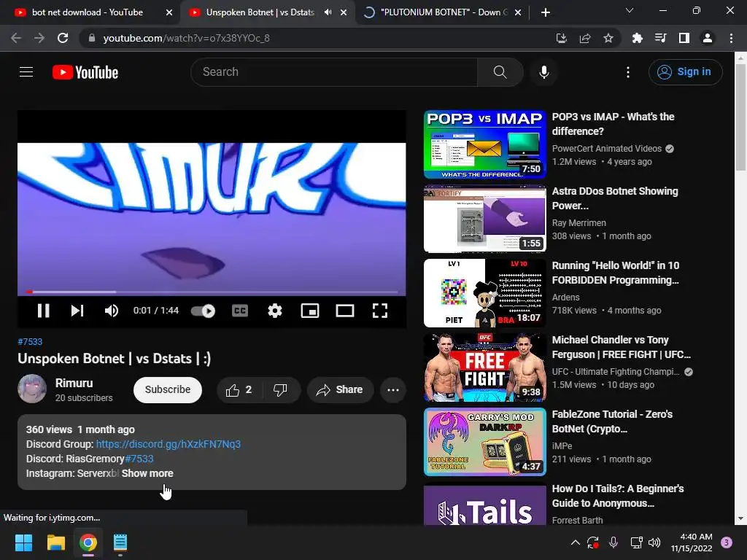This screenshot has height=560, width=747.
Task: Open Astra DDos Botnet video thumbnail
Action: click(x=484, y=219)
